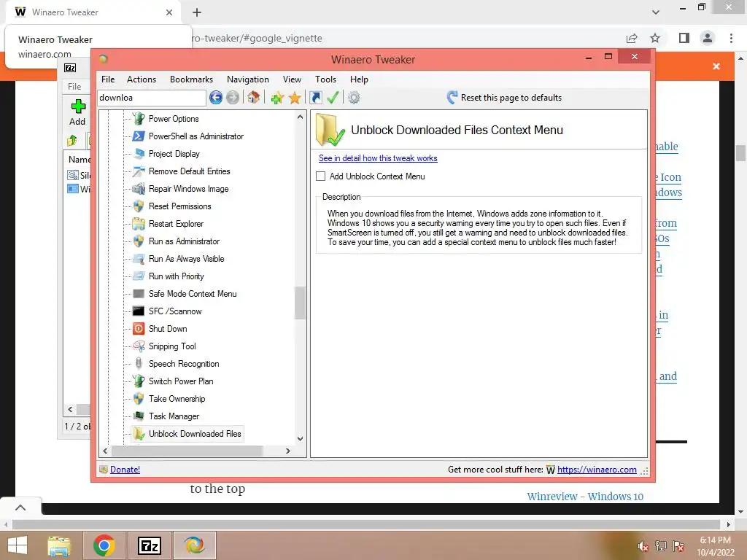Click the Donate! link
Screen dimensions: 747x560
[125, 470]
